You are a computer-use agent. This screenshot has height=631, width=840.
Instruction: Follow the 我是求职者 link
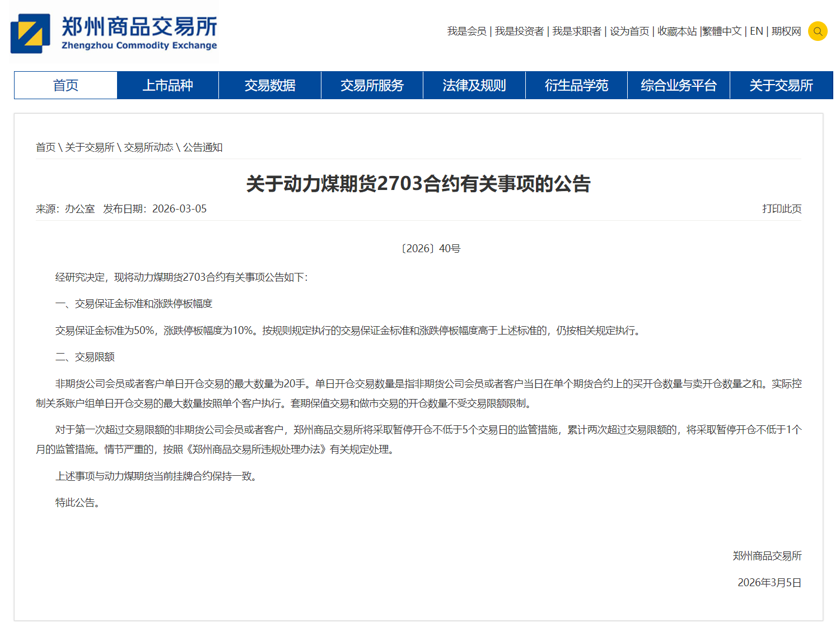pyautogui.click(x=576, y=31)
